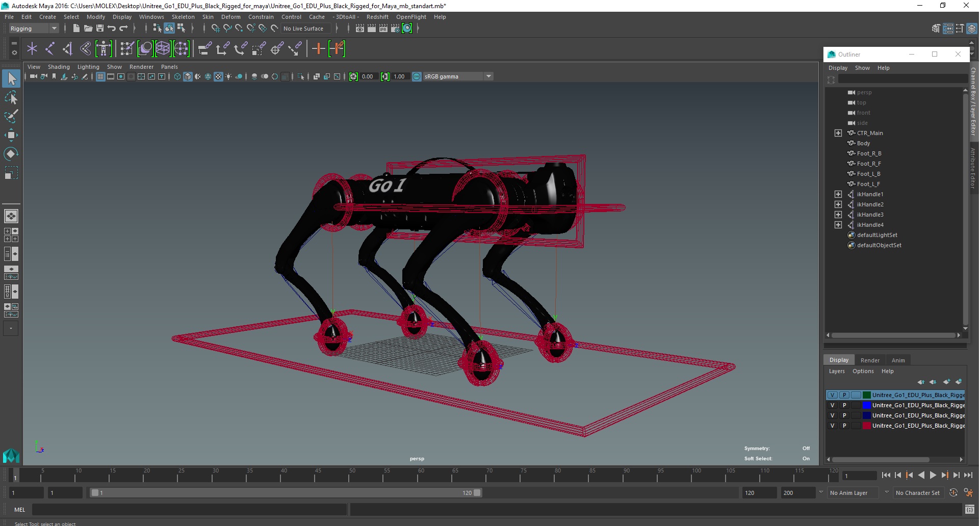The height and width of the screenshot is (526, 980).
Task: Open the Skeleton menu
Action: click(183, 17)
